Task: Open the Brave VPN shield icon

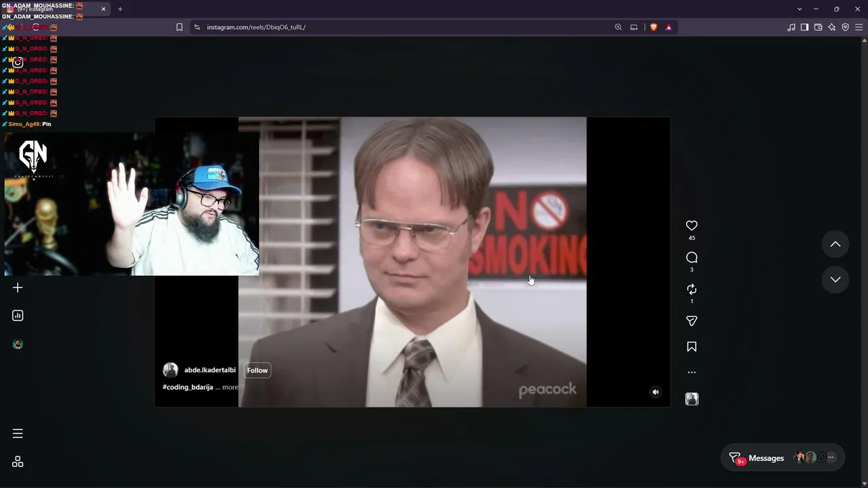Action: pos(846,27)
